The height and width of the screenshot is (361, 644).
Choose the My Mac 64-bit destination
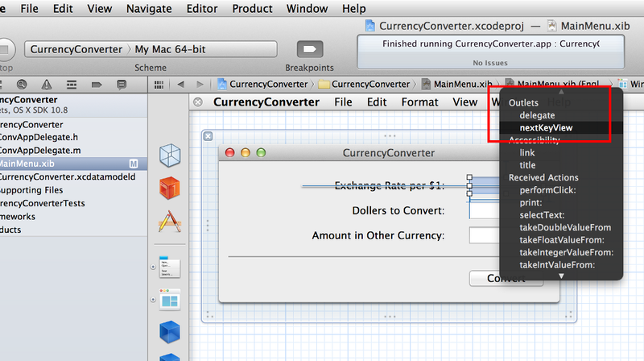point(170,49)
